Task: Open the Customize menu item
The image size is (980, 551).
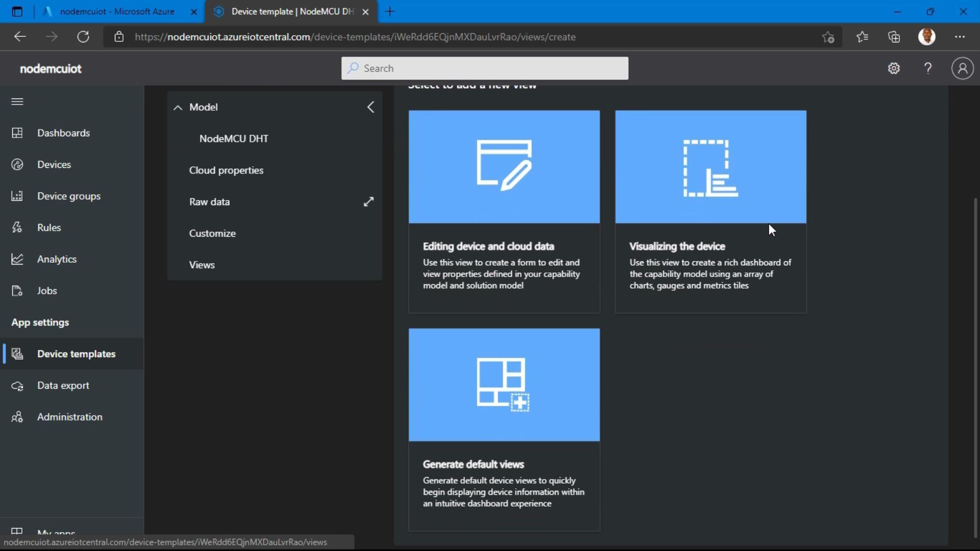Action: tap(212, 234)
